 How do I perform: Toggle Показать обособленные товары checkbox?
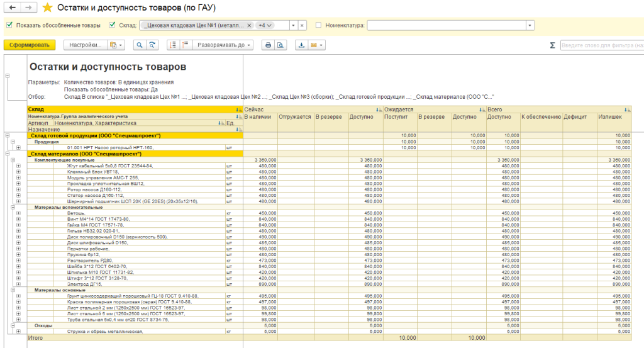pyautogui.click(x=9, y=25)
